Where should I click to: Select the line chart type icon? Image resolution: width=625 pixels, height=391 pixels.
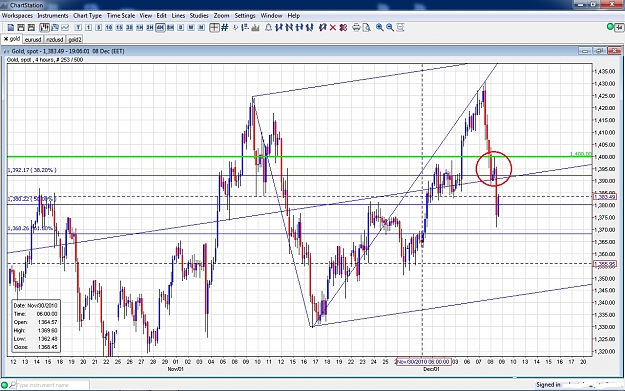(x=65, y=28)
